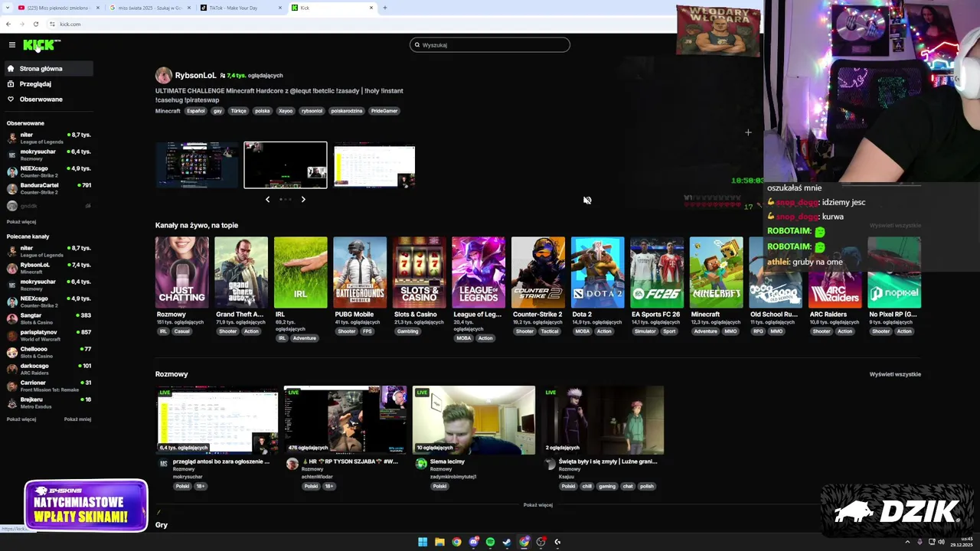Open the Minecraft category tile

[x=716, y=272]
